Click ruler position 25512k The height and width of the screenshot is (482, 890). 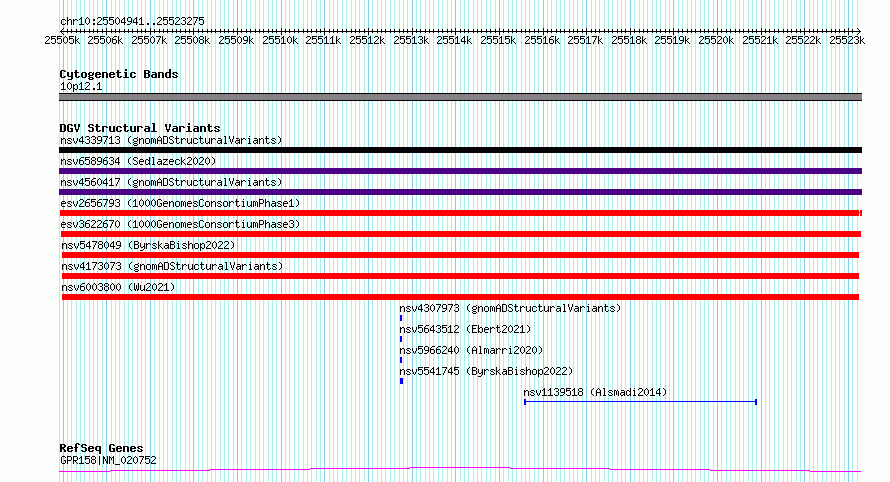(367, 40)
